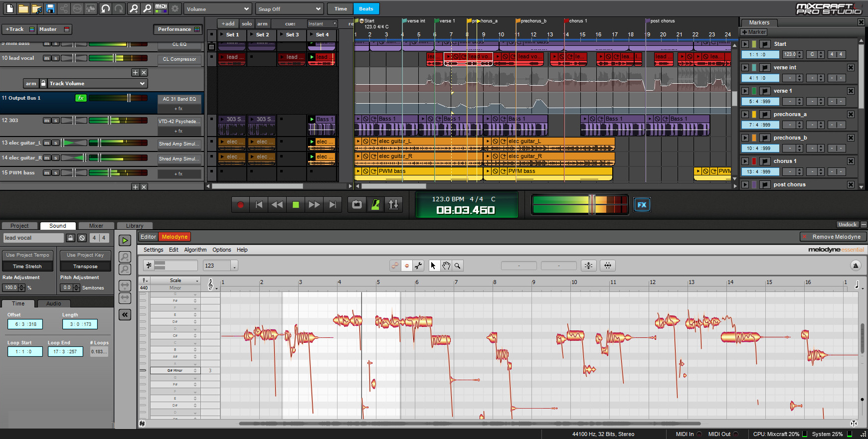This screenshot has height=439, width=868.
Task: Expand the Rate Adjustment stepper
Action: 21,288
